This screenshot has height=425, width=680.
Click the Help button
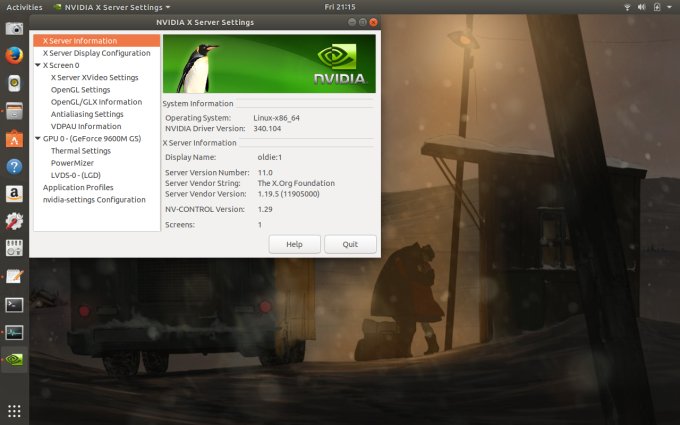pyautogui.click(x=294, y=244)
